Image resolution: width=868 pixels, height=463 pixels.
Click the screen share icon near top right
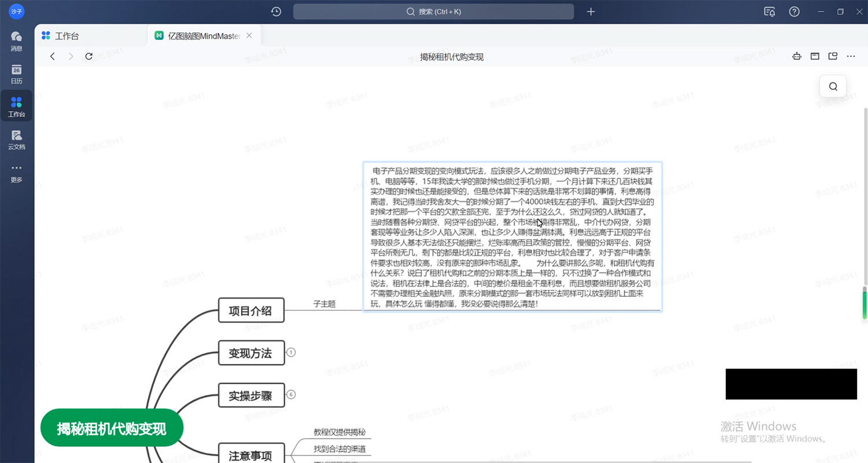click(x=770, y=12)
